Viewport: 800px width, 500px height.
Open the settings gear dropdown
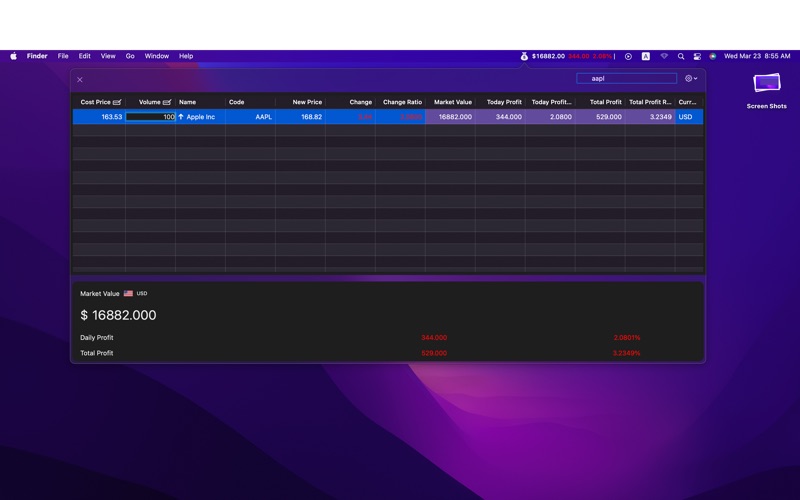(x=691, y=79)
